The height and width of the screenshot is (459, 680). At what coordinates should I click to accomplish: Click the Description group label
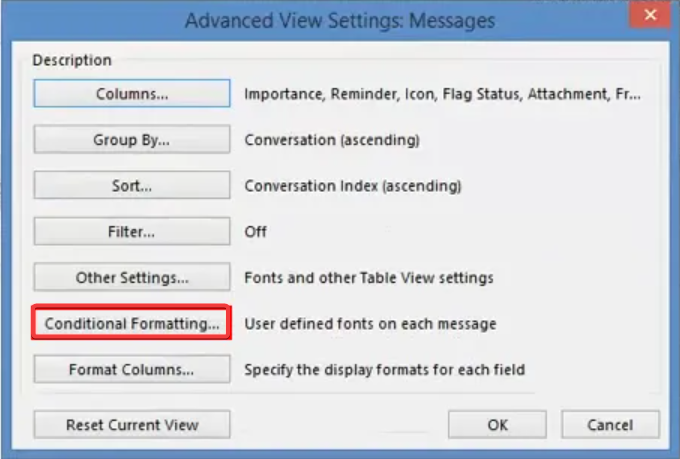(x=72, y=60)
